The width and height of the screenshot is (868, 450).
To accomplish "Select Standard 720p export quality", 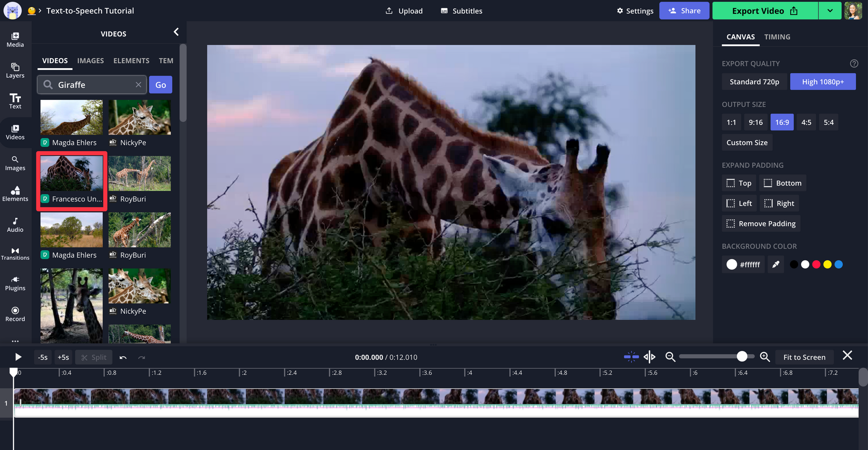I will (754, 82).
